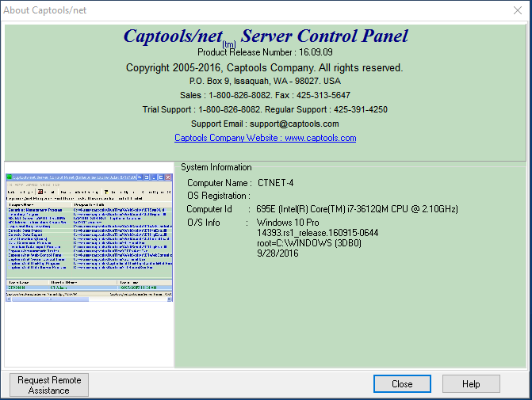Select the Product Release Number text
This screenshot has height=400, width=532.
(265, 52)
